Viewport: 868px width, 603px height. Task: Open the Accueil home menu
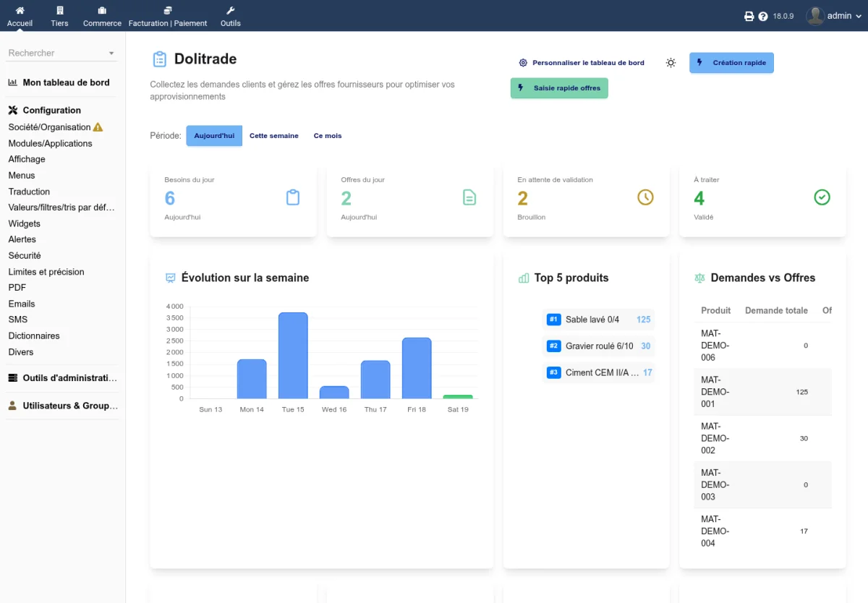[x=20, y=16]
